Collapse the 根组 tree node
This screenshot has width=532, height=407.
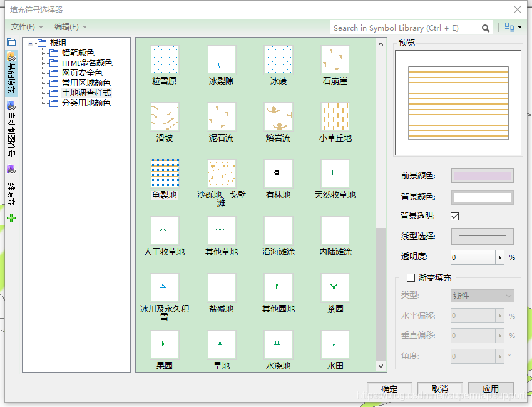click(31, 44)
